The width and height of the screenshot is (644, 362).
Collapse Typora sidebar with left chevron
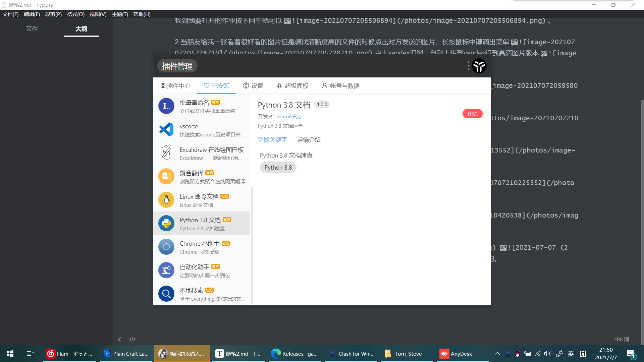(120, 339)
